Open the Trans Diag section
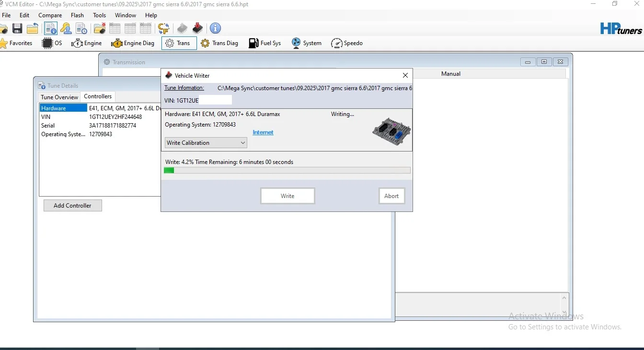Screen dimensions: 644x350 (219, 43)
